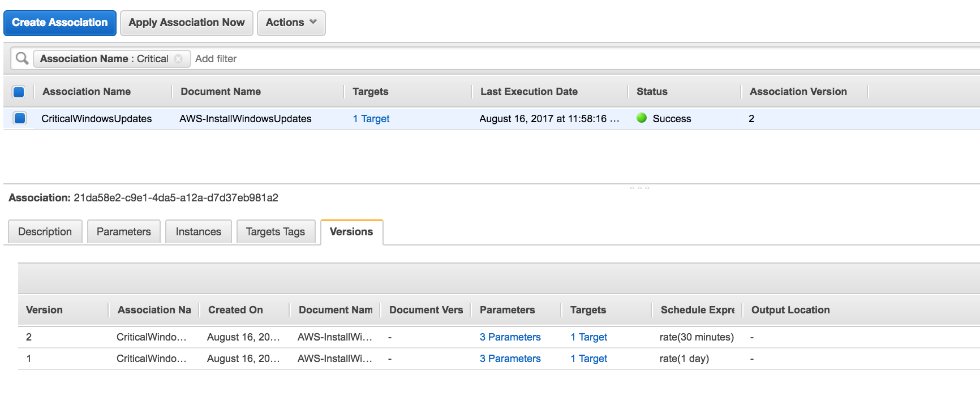
Task: Open 3 Parameters link for version 1
Action: pyautogui.click(x=510, y=359)
